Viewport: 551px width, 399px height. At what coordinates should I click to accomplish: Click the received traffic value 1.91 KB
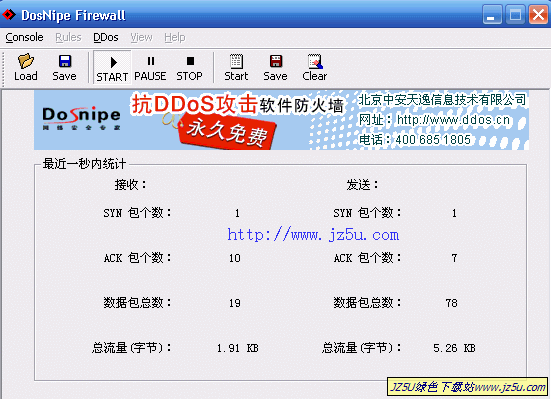(x=238, y=348)
